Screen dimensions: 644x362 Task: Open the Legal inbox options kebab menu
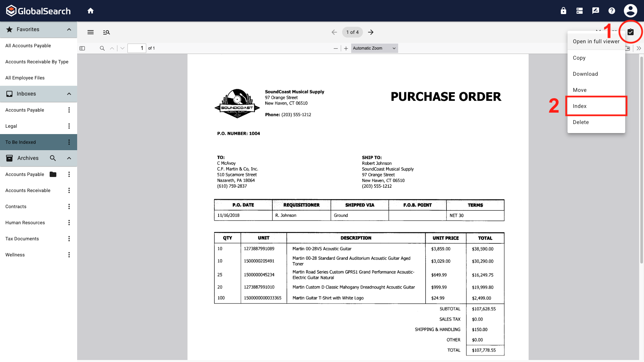[x=69, y=126]
